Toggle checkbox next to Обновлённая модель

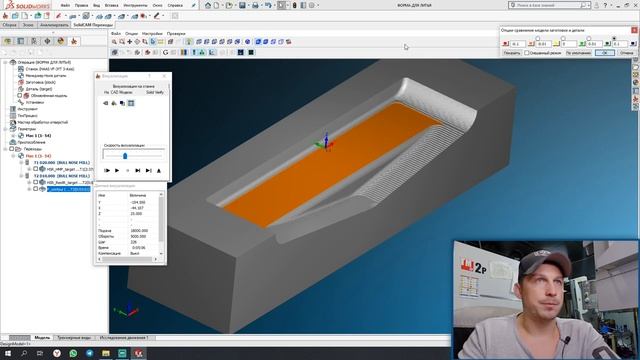tap(20, 96)
